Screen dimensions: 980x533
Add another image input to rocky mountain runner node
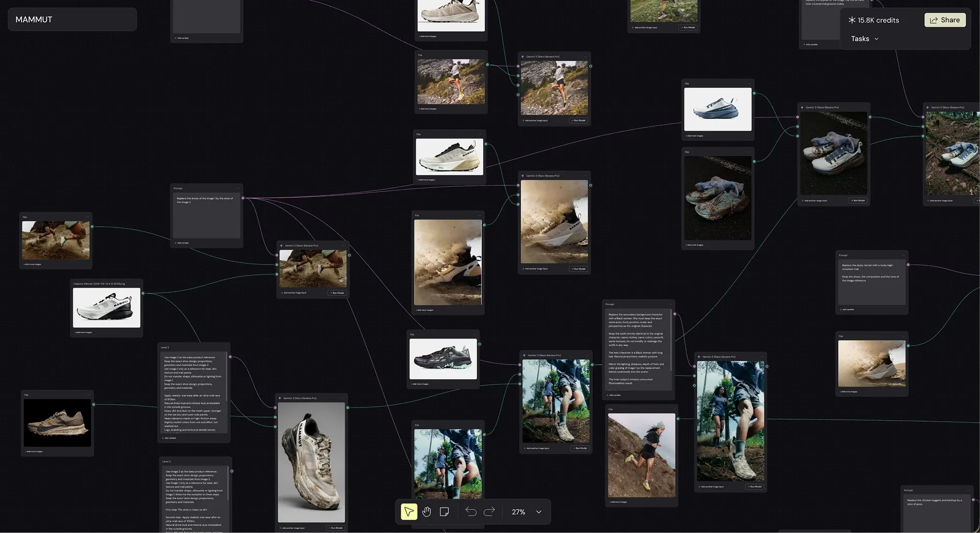coord(535,120)
